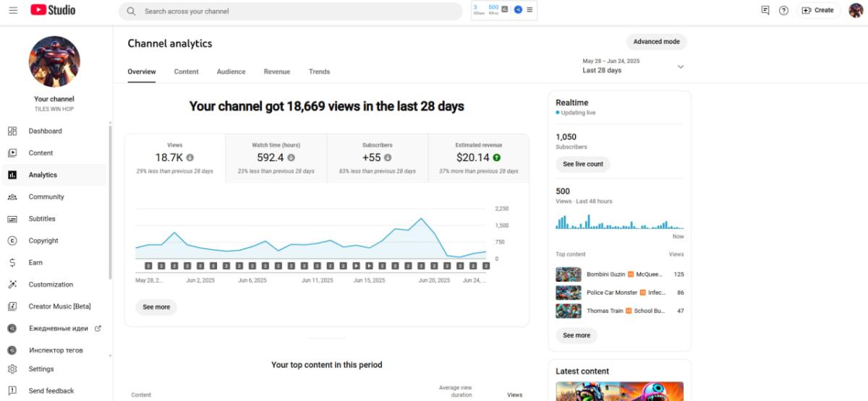The height and width of the screenshot is (401, 868).
Task: Click the YouTube Studio logo
Action: click(53, 10)
